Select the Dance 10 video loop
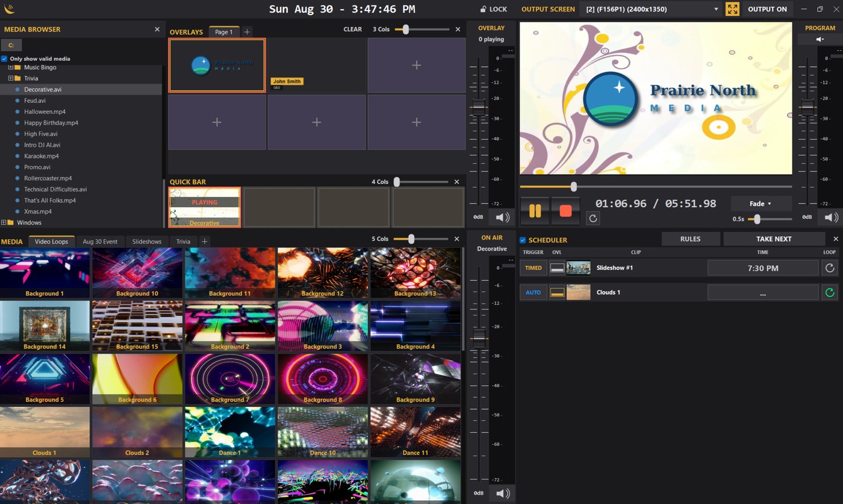 point(322,432)
